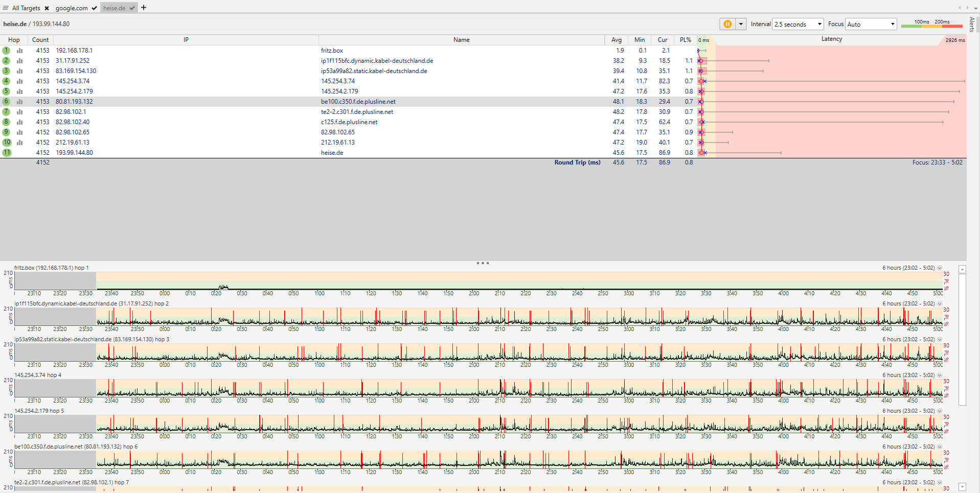Open the Focus dropdown set to Auto
The image size is (980, 493).
[x=871, y=24]
